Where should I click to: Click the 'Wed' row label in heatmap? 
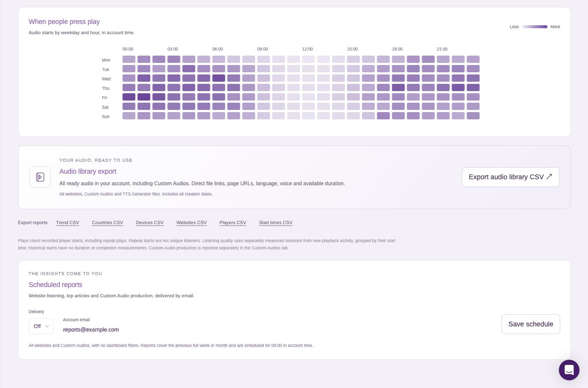pos(106,79)
